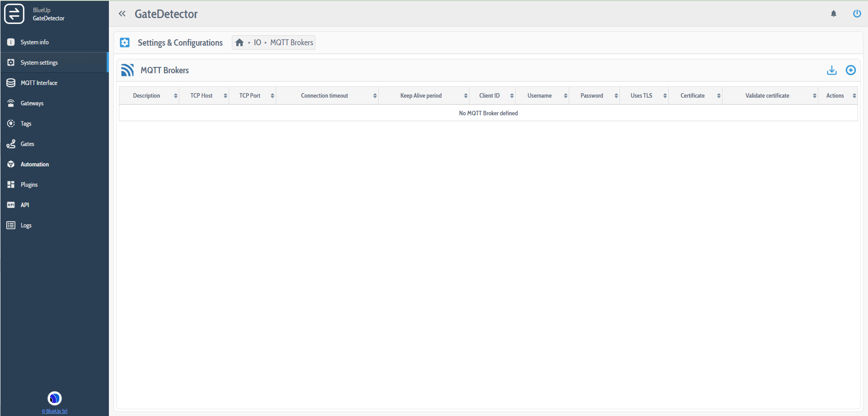Open the API badge icon
868x416 pixels.
10,205
